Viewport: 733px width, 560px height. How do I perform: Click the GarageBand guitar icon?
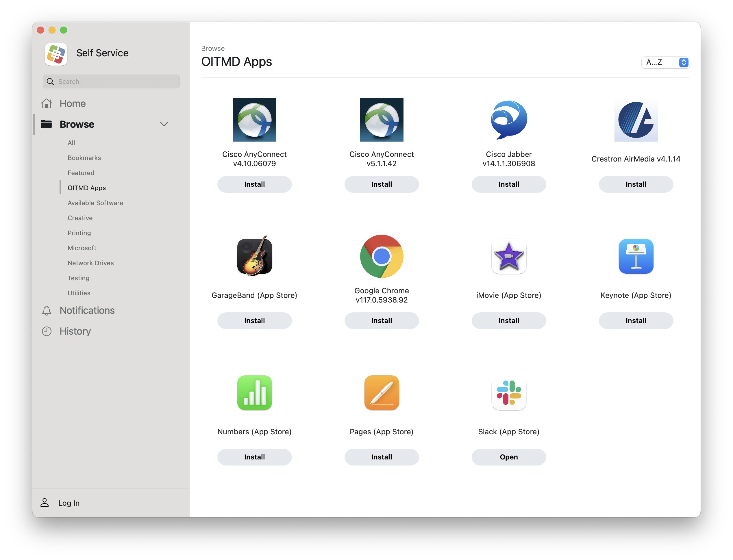(x=254, y=256)
